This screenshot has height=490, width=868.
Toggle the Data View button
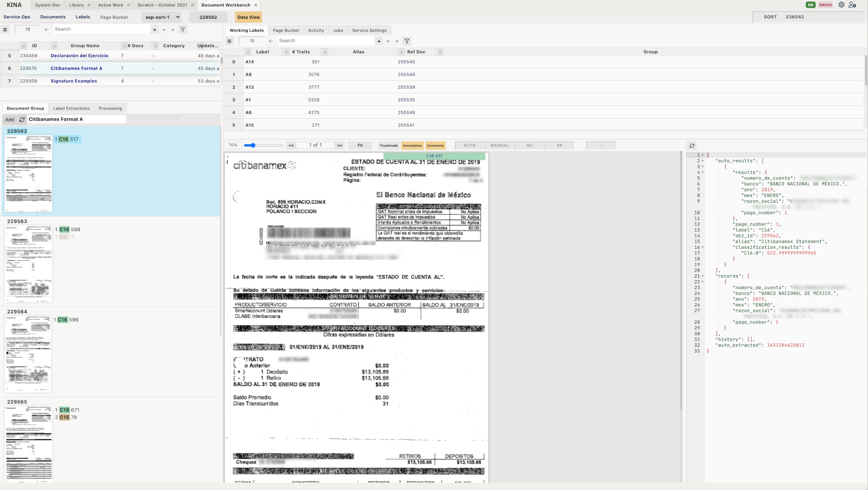click(x=249, y=17)
